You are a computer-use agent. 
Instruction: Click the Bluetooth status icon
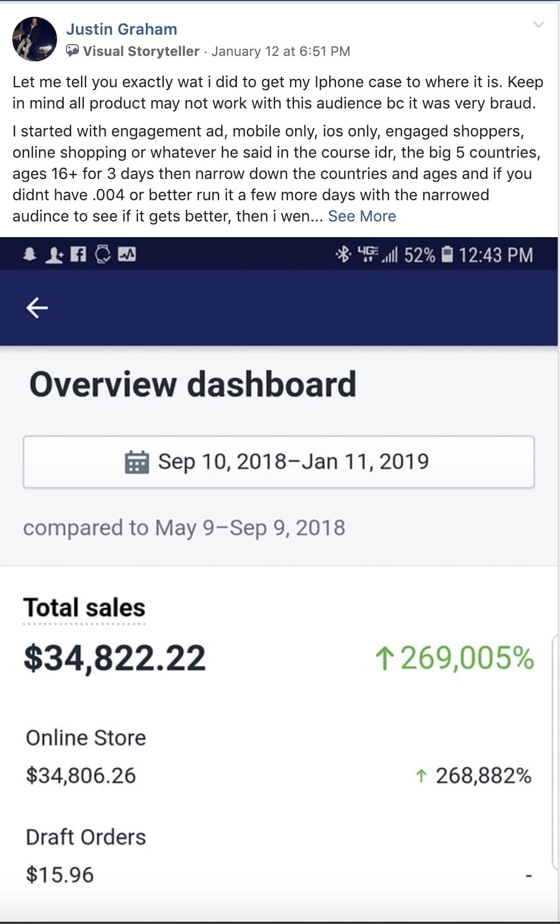343,255
